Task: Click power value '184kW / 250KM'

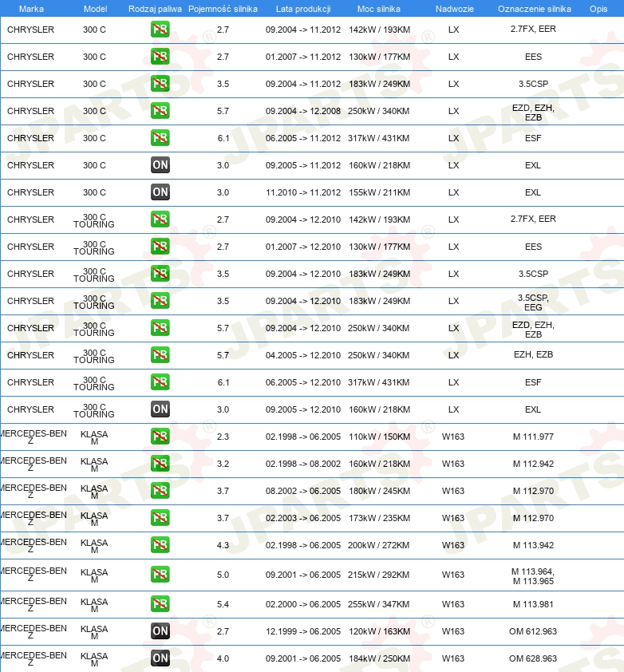Action: (x=379, y=658)
